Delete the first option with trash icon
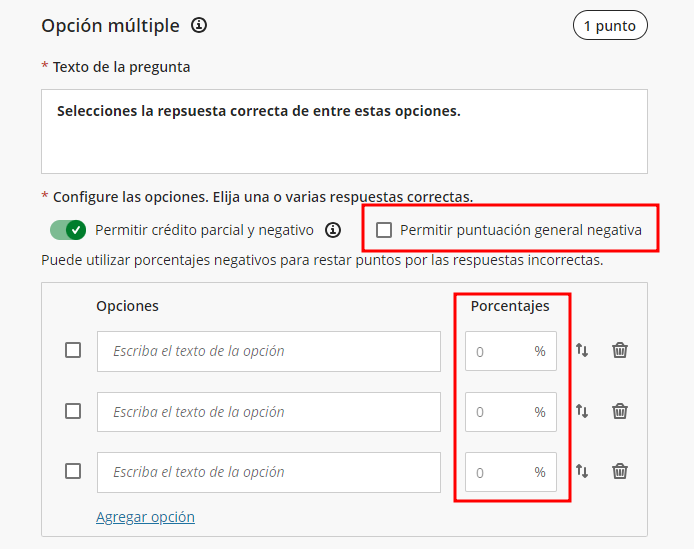 [620, 351]
